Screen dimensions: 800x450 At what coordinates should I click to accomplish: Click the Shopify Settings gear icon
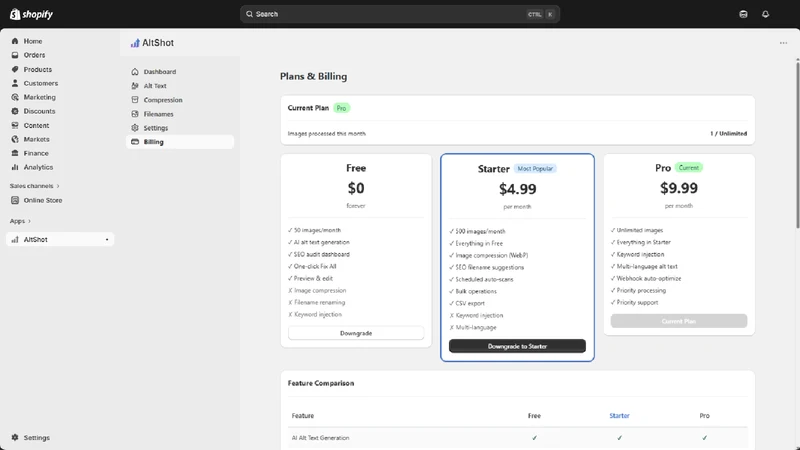[x=15, y=438]
